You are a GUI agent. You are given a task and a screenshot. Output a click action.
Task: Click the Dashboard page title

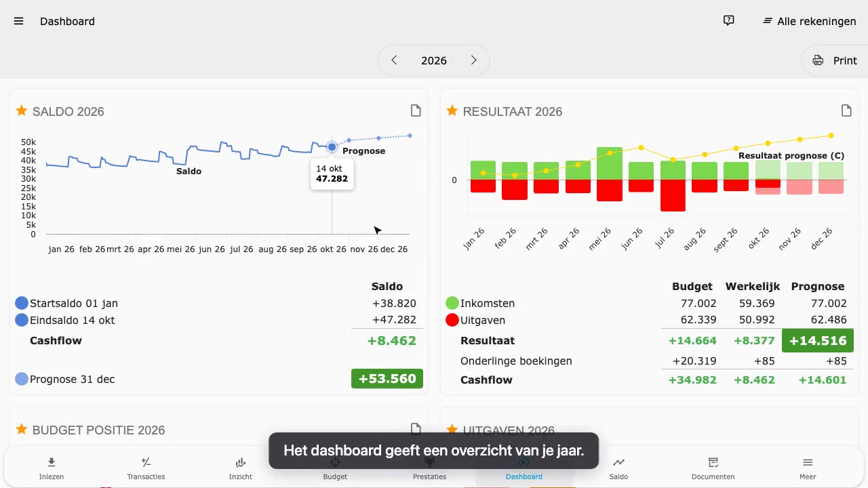(67, 21)
